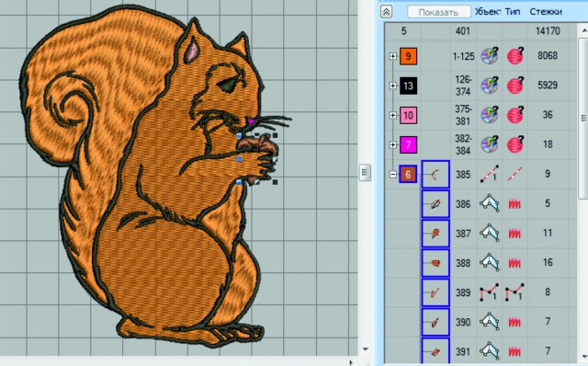Select object 385 thumbnail
588x366 pixels.
[435, 174]
